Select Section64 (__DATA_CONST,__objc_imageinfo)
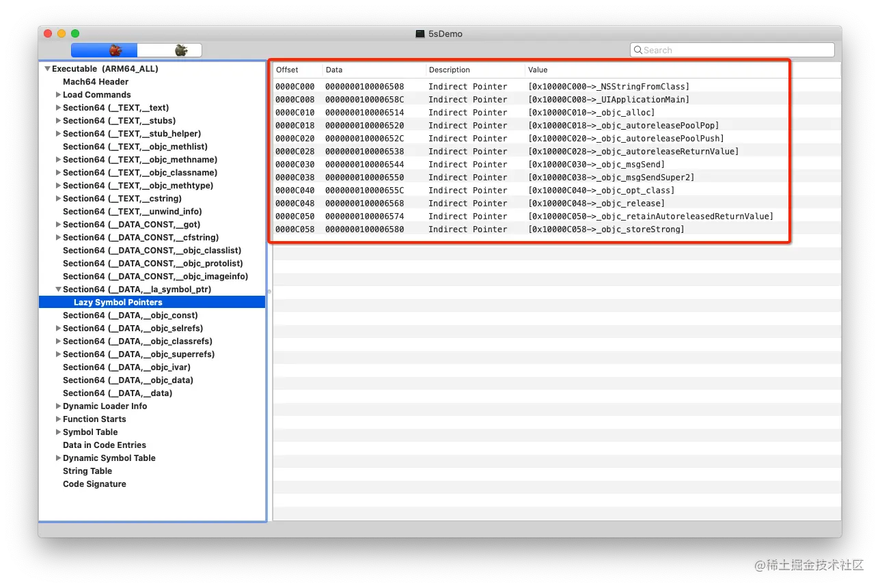This screenshot has width=880, height=588. pos(156,277)
